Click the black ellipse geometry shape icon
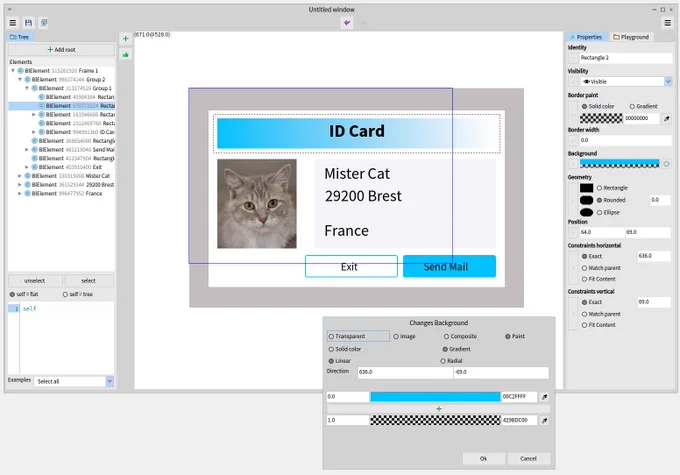This screenshot has width=680, height=475. [x=586, y=212]
